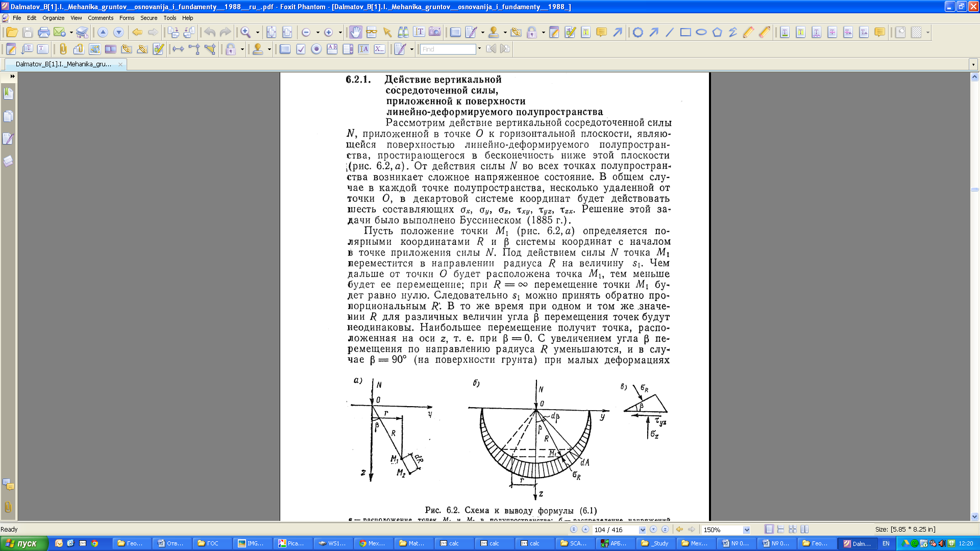Select the Strikeout text markup tool
The height and width of the screenshot is (551, 980).
[x=832, y=33]
